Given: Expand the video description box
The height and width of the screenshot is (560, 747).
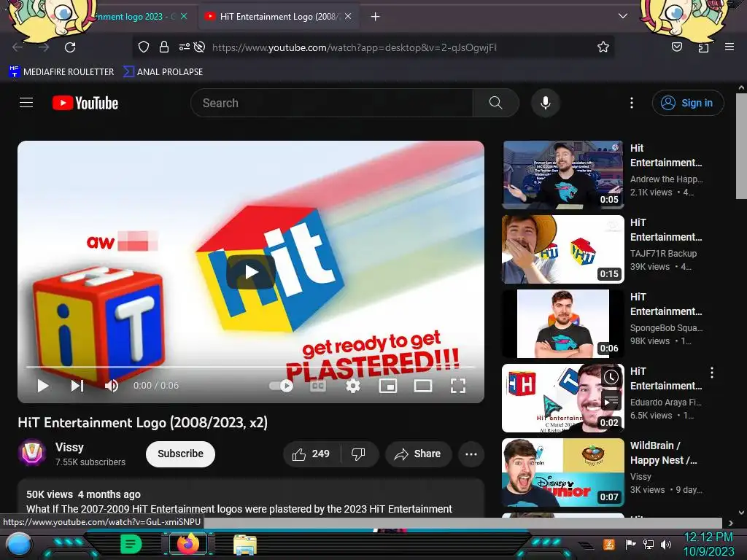Looking at the screenshot, I should coord(251,499).
